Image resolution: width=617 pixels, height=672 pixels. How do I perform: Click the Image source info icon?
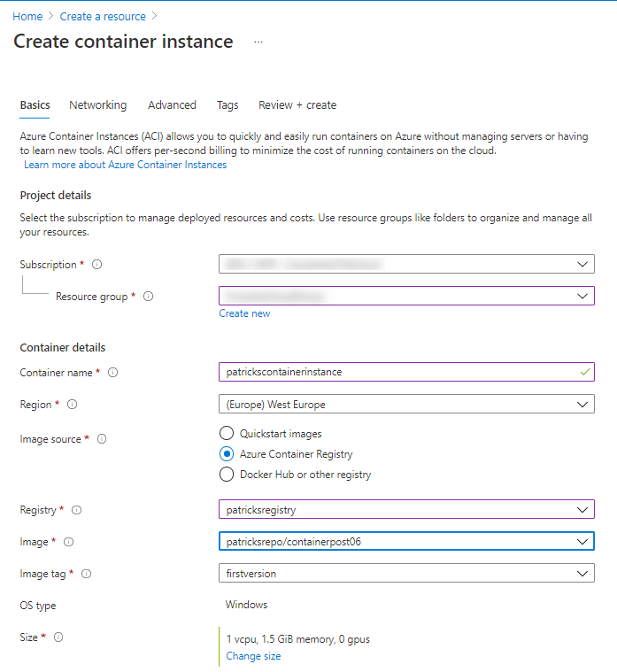(102, 439)
